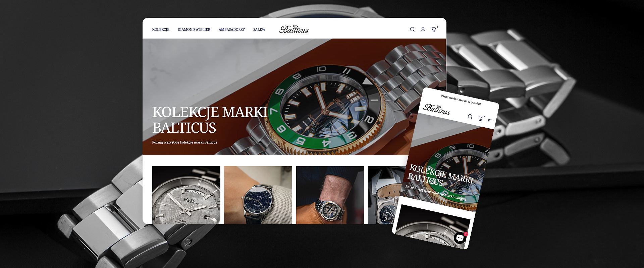Open the search icon in desktop header
The width and height of the screenshot is (644, 268).
[x=412, y=29]
